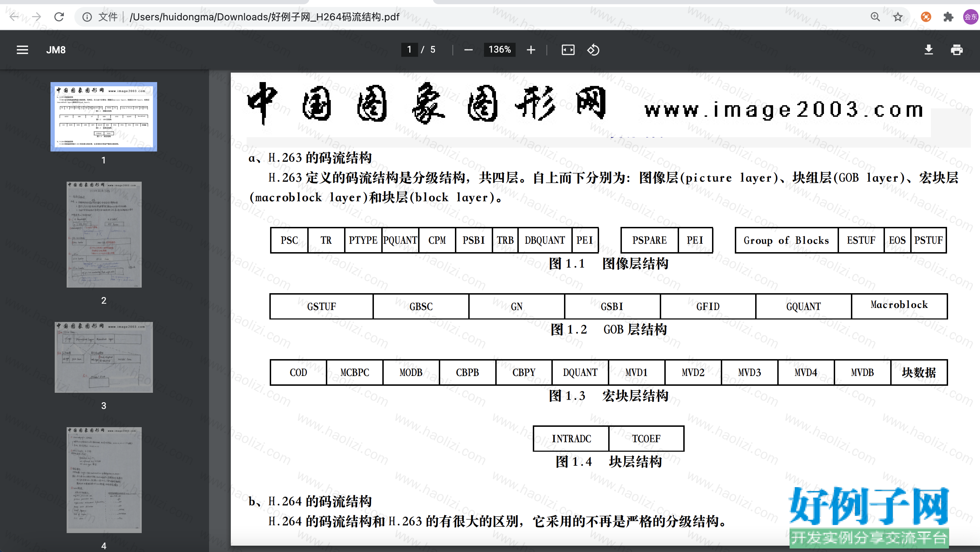Click the DBQUANT cell in picture layer
The height and width of the screenshot is (552, 980).
[x=545, y=241]
